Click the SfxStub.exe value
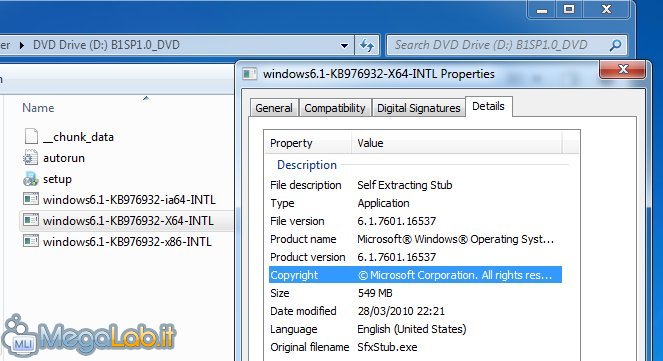 387,347
